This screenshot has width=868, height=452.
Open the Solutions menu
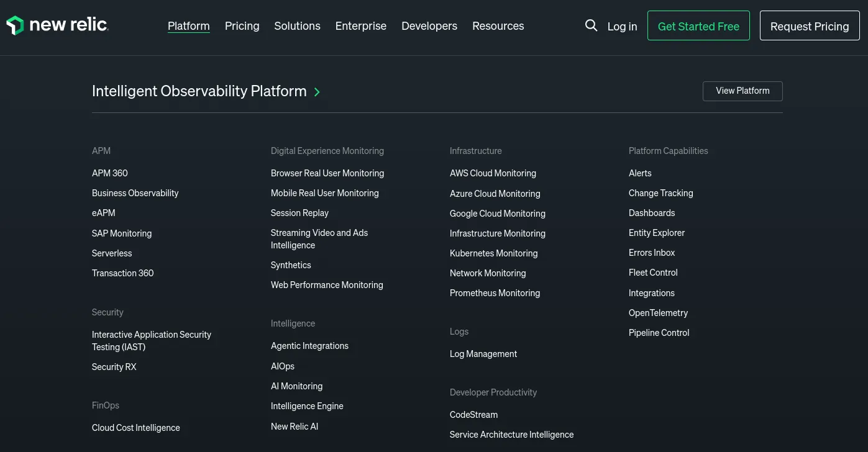tap(297, 26)
